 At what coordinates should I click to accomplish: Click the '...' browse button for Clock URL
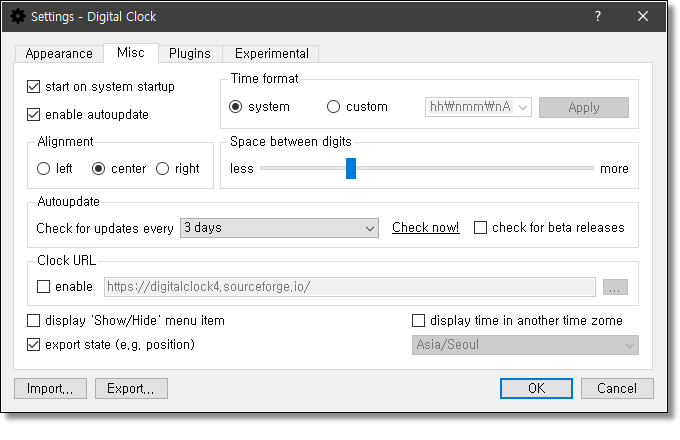pyautogui.click(x=615, y=287)
